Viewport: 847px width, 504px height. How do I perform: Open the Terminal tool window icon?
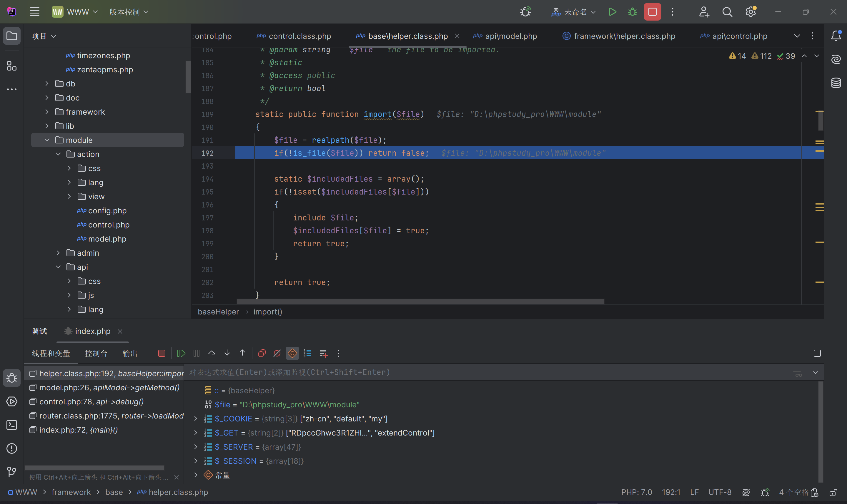pyautogui.click(x=12, y=425)
